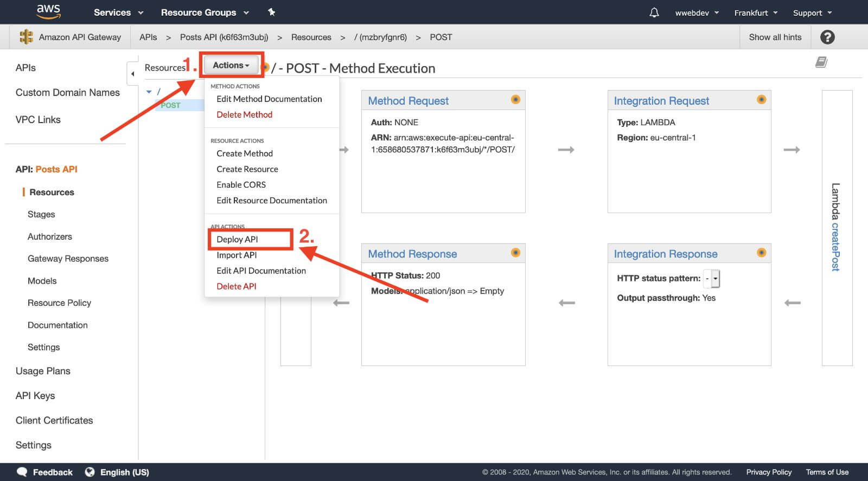868x481 pixels.
Task: Click the APIs breadcrumb link
Action: 148,37
